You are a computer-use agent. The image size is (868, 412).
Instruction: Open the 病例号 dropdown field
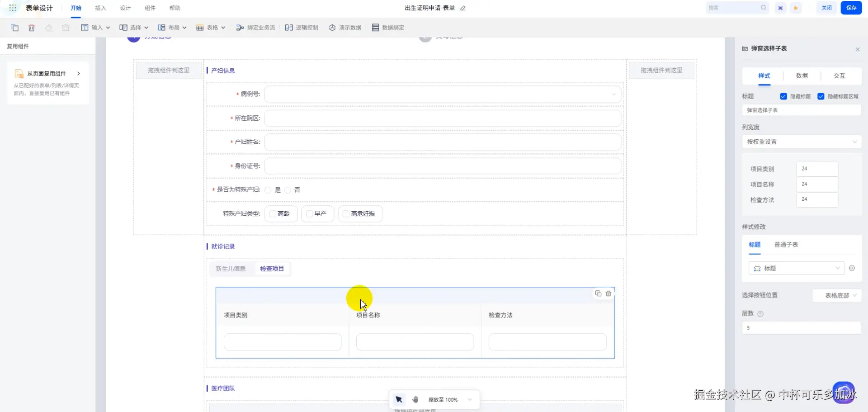(x=443, y=95)
